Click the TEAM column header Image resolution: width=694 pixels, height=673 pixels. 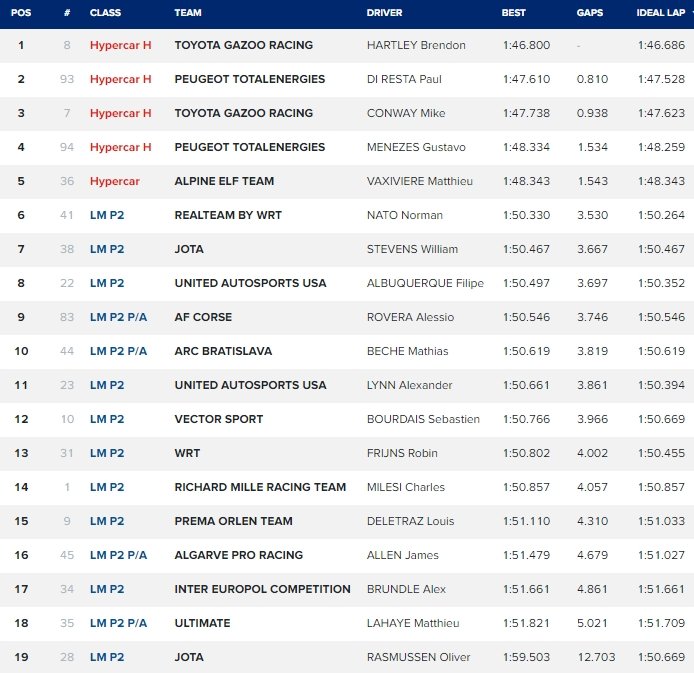[x=187, y=13]
